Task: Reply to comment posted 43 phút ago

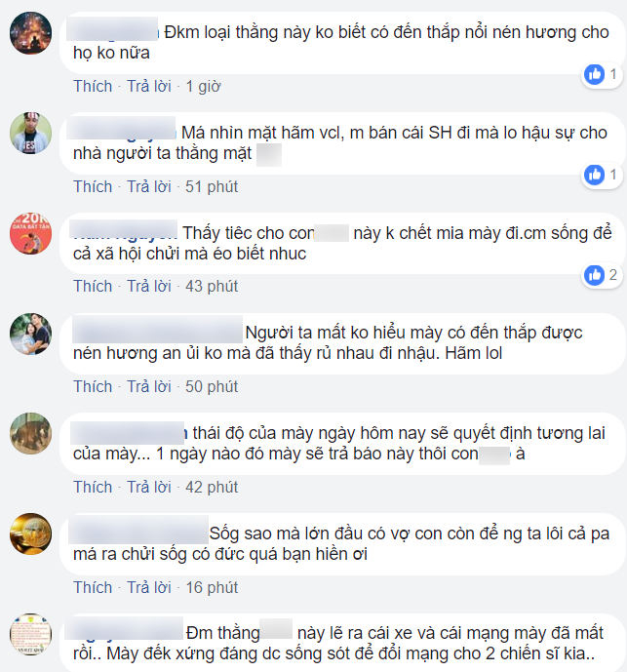Action: pos(149,287)
